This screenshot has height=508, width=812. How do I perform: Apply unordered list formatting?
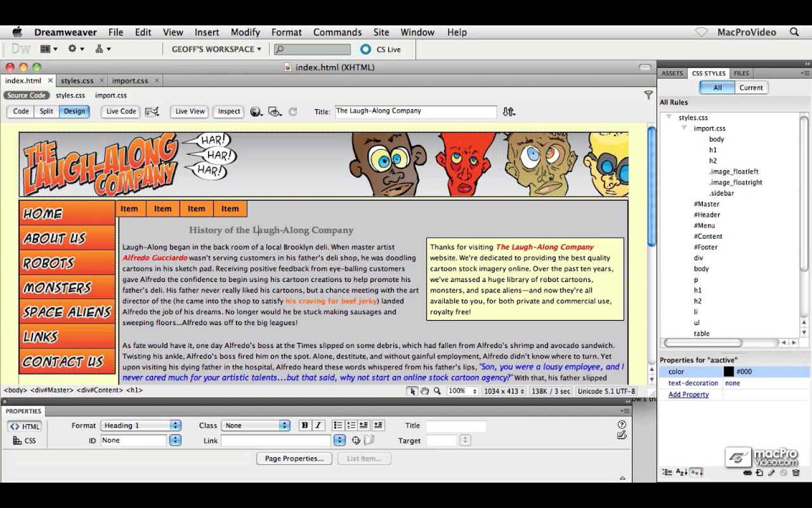[x=337, y=425]
